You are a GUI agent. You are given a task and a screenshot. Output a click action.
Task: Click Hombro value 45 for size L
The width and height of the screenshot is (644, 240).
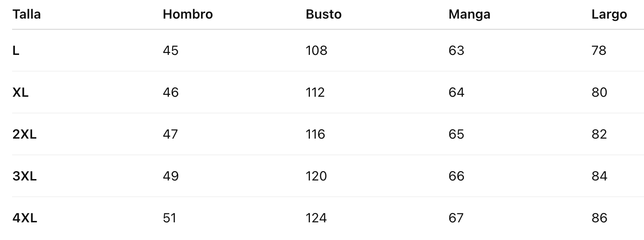(x=171, y=50)
